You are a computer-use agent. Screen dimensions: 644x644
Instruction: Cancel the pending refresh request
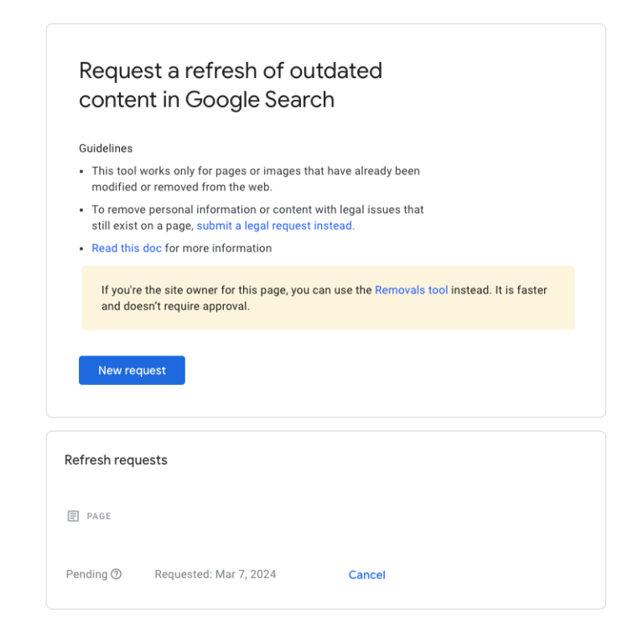click(x=366, y=574)
